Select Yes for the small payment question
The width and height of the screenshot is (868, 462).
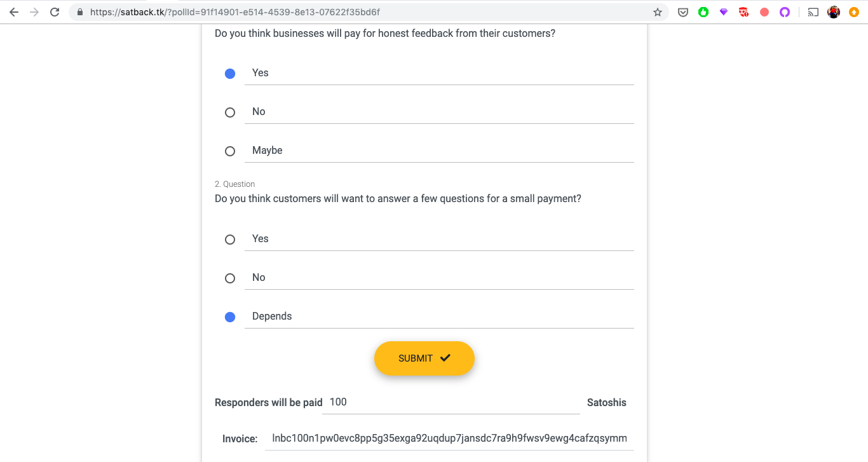click(x=230, y=240)
